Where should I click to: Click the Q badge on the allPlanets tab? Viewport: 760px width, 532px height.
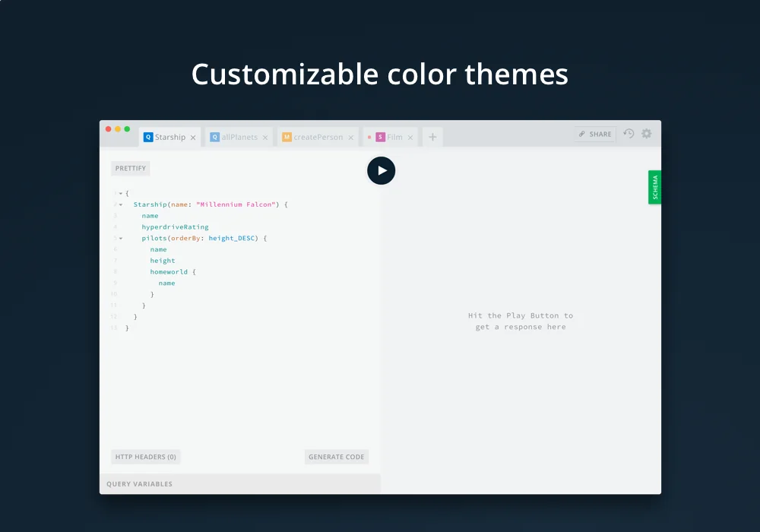coord(215,137)
